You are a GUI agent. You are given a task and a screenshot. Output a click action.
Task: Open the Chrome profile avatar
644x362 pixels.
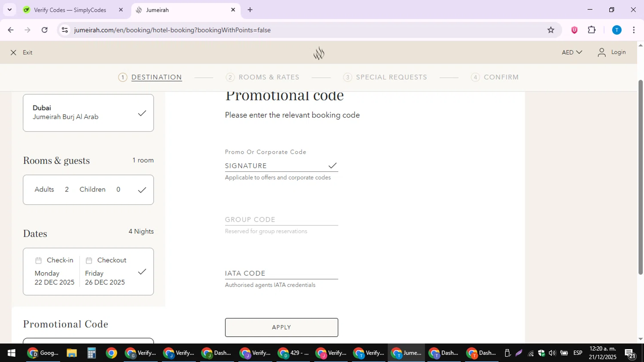click(617, 30)
